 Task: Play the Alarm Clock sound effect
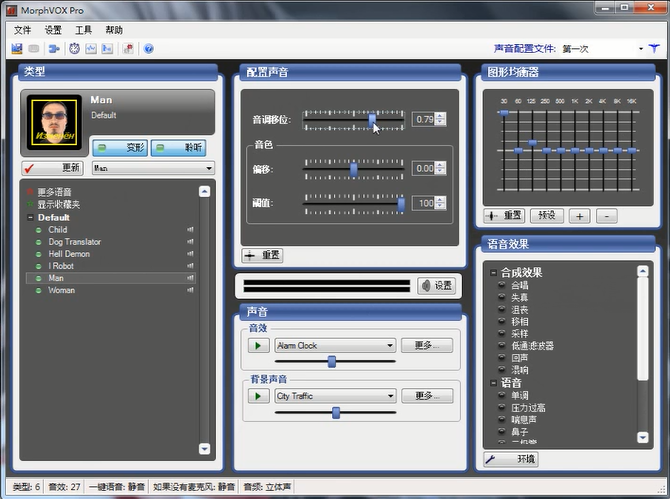point(259,345)
